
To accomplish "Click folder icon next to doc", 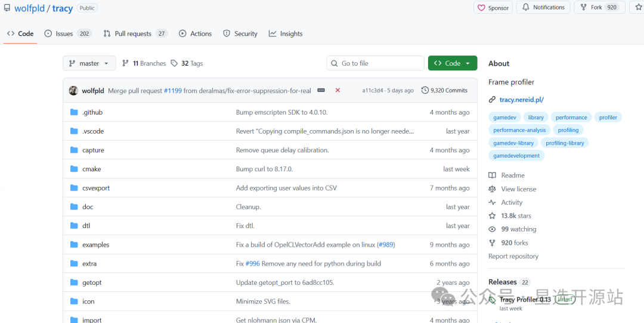I will 74,207.
